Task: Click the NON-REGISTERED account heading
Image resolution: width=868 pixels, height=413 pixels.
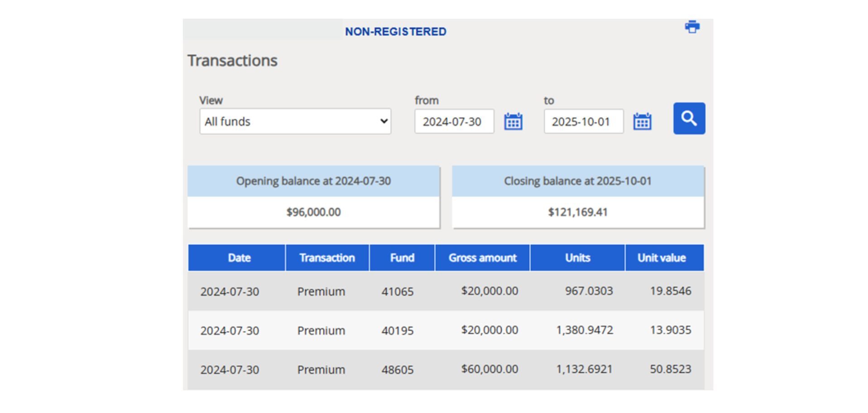Action: tap(395, 32)
